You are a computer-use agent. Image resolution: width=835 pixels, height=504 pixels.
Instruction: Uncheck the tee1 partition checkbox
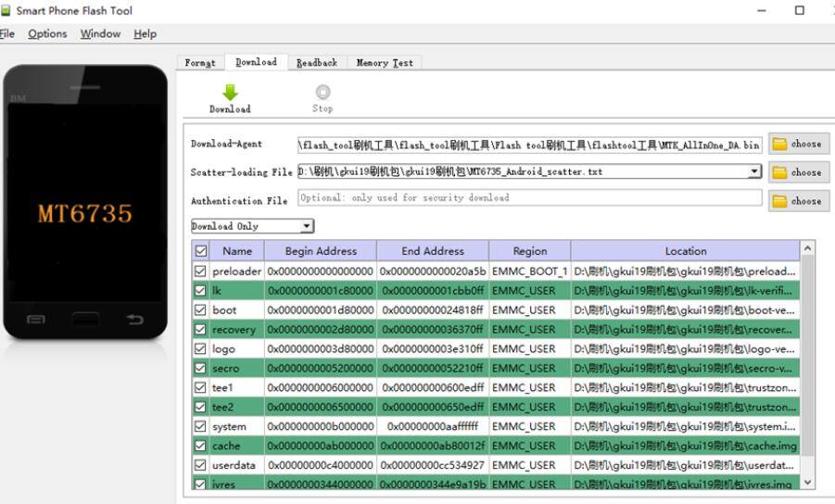[200, 387]
